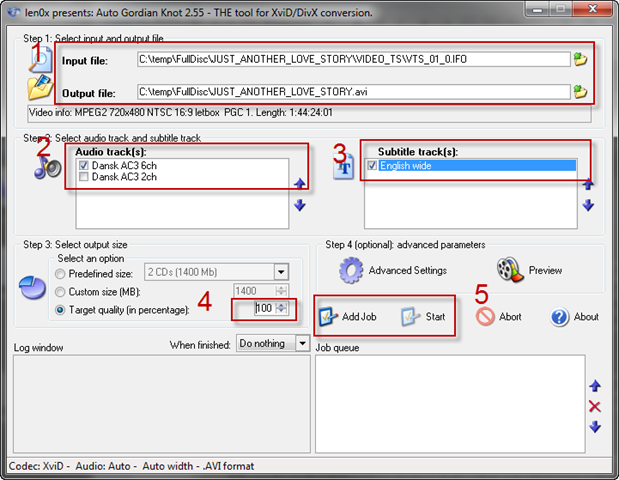The width and height of the screenshot is (619, 480).
Task: Click the Start icon
Action: (411, 317)
